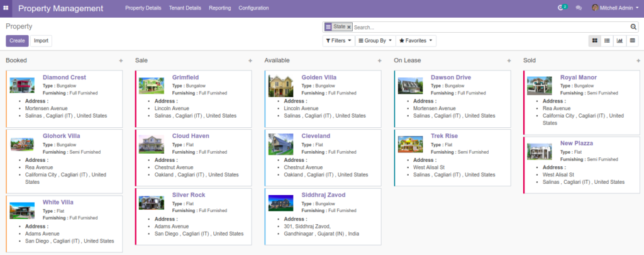Open the Tenant Details menu

(x=185, y=8)
